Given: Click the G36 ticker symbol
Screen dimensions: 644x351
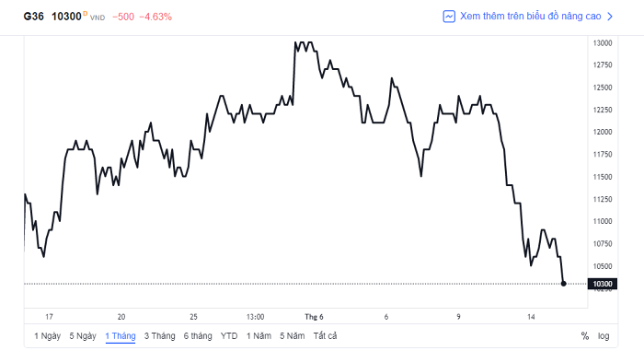Looking at the screenshot, I should 33,17.
